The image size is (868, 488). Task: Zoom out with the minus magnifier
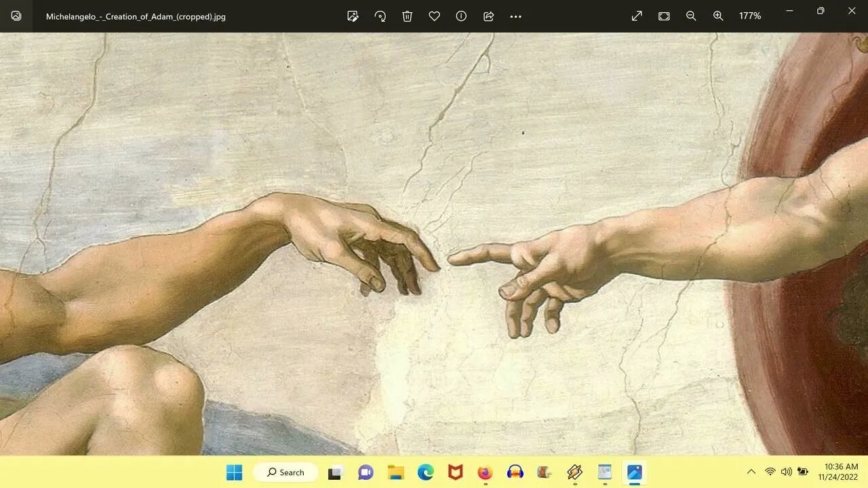click(691, 16)
